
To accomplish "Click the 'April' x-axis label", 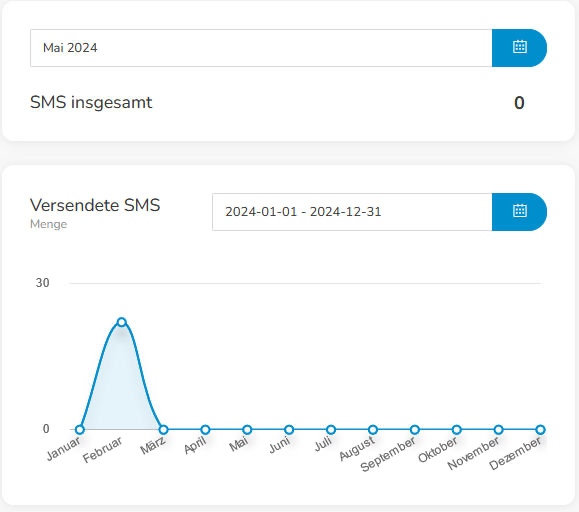I will 195,446.
